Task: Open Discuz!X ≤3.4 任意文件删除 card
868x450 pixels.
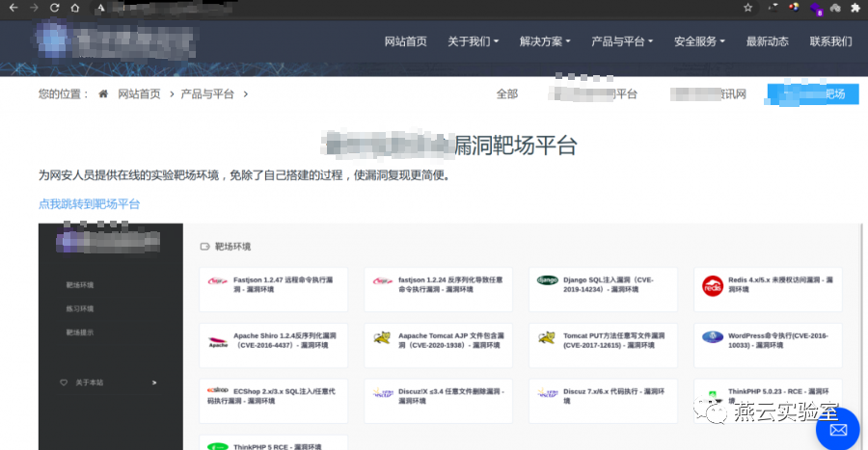Action: click(439, 402)
